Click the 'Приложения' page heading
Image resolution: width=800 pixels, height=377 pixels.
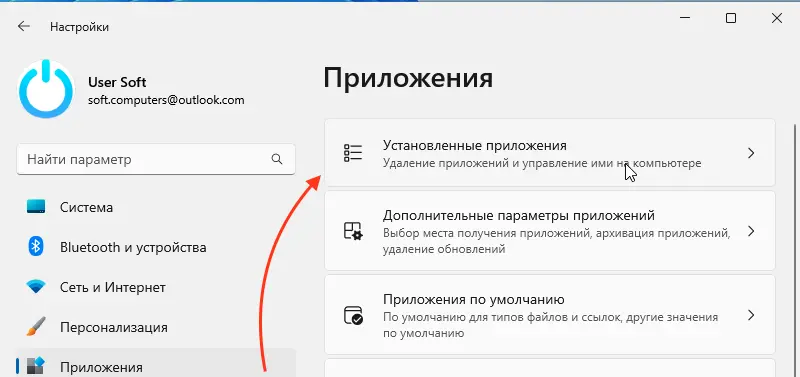pyautogui.click(x=408, y=80)
